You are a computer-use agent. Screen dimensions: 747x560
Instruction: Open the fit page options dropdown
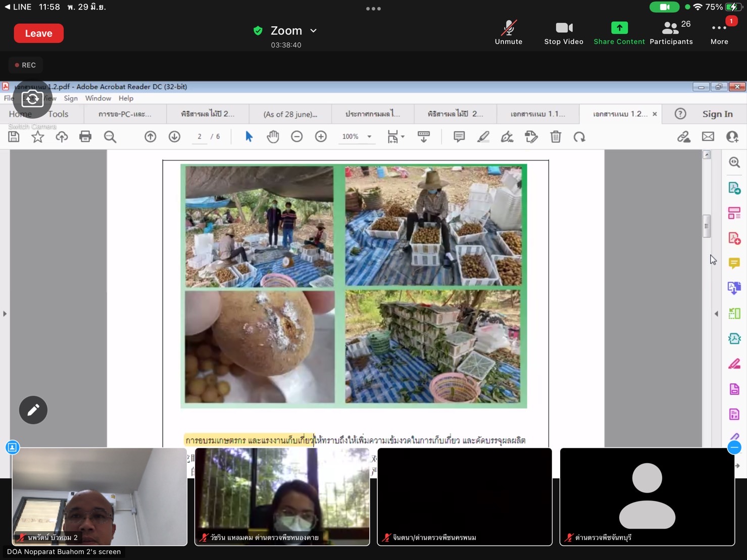point(395,137)
